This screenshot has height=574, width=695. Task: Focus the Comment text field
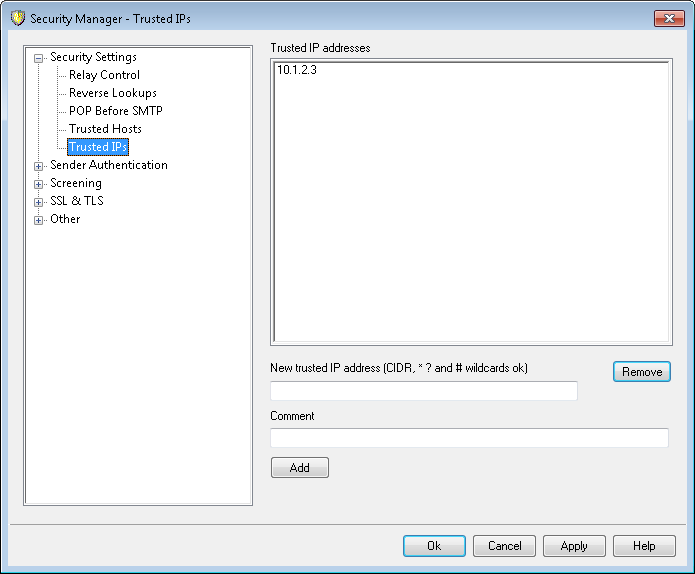point(469,438)
